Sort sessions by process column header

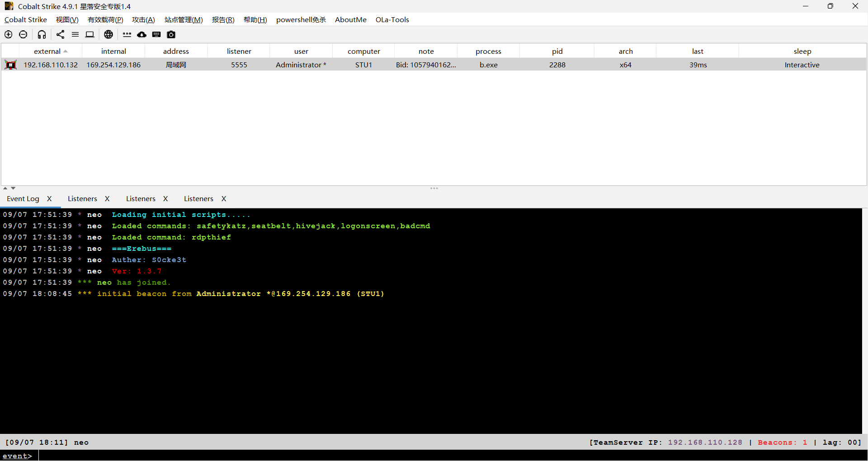488,51
